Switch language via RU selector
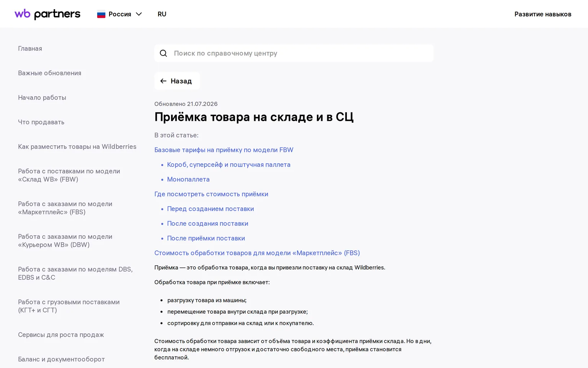The image size is (588, 368). point(162,14)
